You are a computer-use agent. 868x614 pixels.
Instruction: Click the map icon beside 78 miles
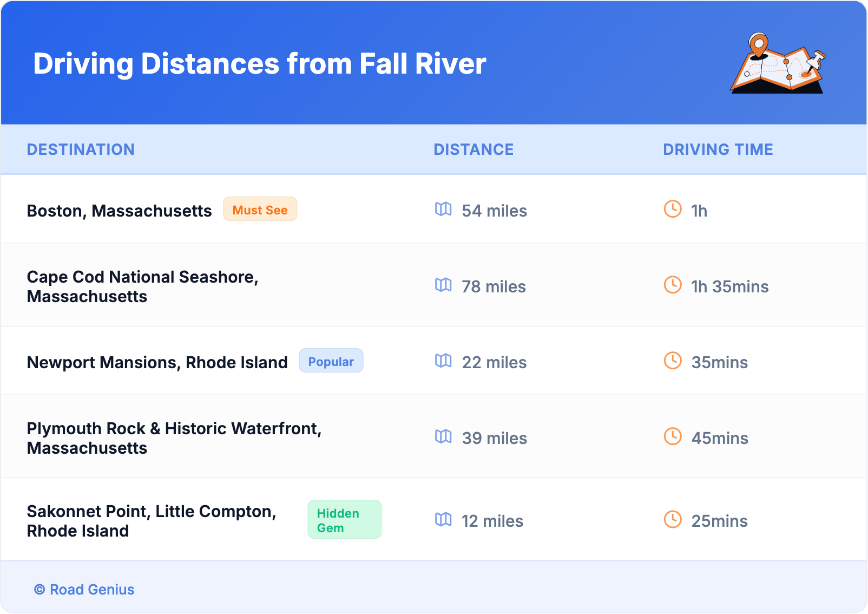pyautogui.click(x=443, y=285)
